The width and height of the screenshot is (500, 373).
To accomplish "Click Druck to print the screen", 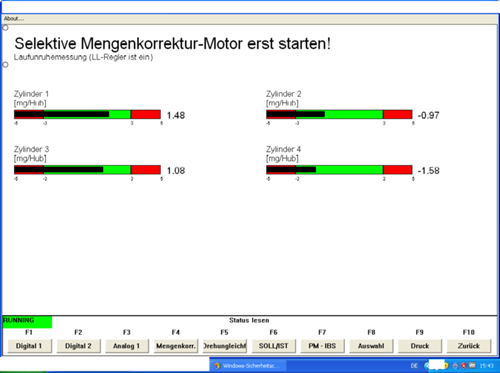I will coord(420,346).
